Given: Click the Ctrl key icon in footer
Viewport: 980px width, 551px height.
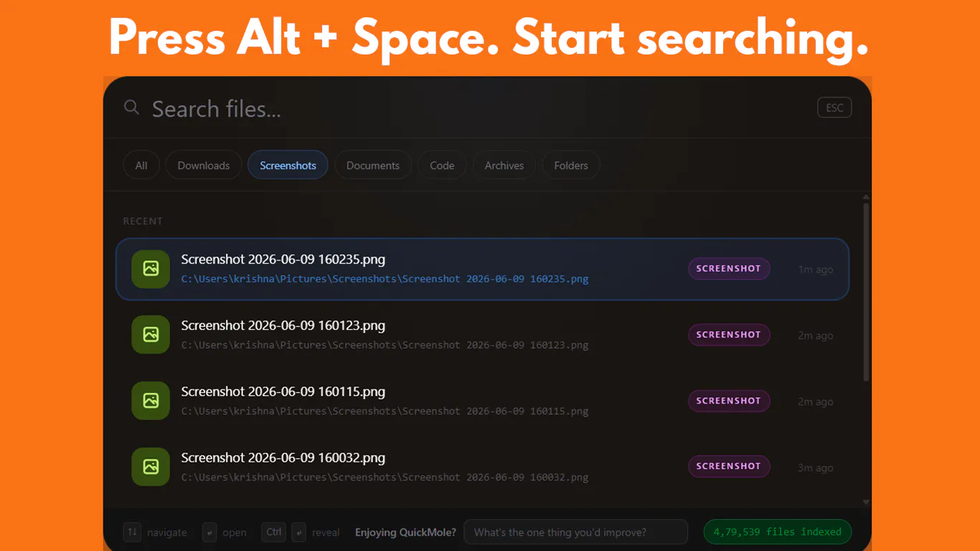Looking at the screenshot, I should tap(273, 532).
